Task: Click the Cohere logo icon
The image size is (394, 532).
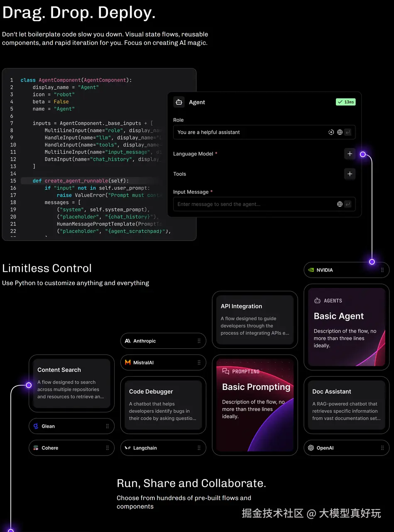Action: 36,448
